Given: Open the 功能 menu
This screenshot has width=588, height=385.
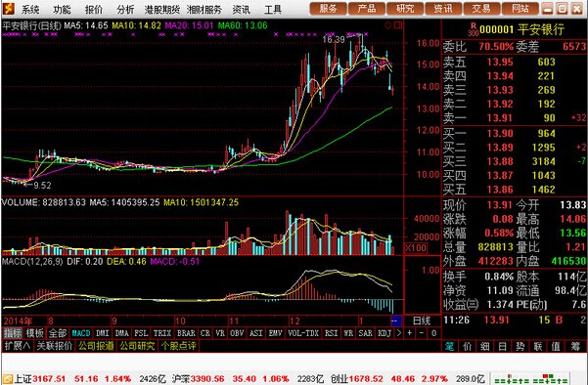Looking at the screenshot, I should [x=62, y=9].
